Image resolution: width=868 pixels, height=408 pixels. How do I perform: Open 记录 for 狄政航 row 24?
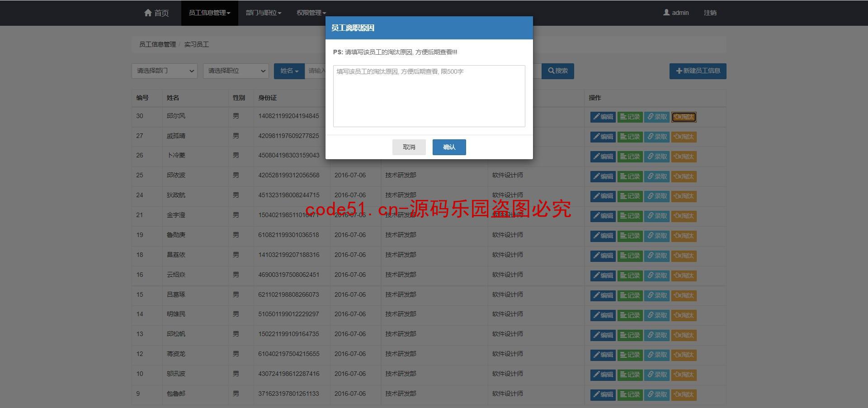[x=630, y=196]
